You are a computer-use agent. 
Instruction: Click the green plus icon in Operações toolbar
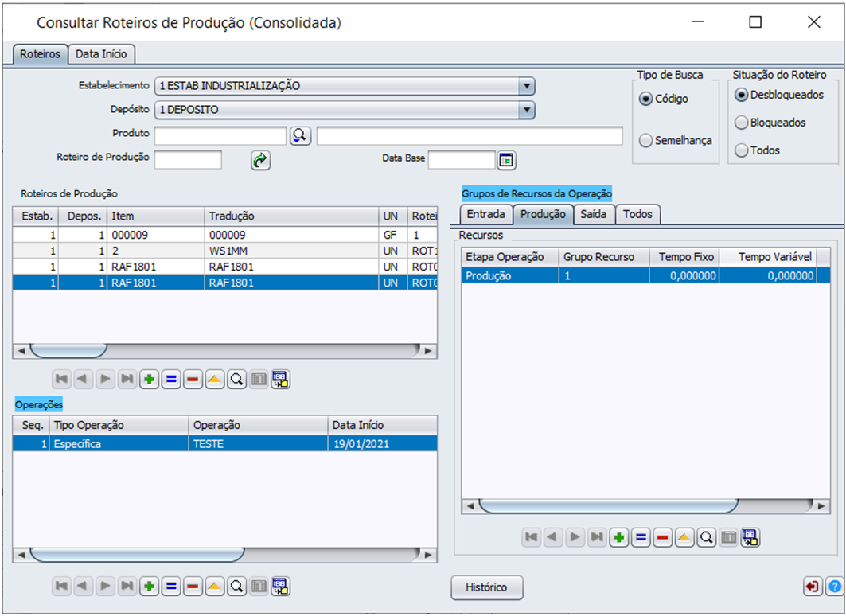[150, 587]
